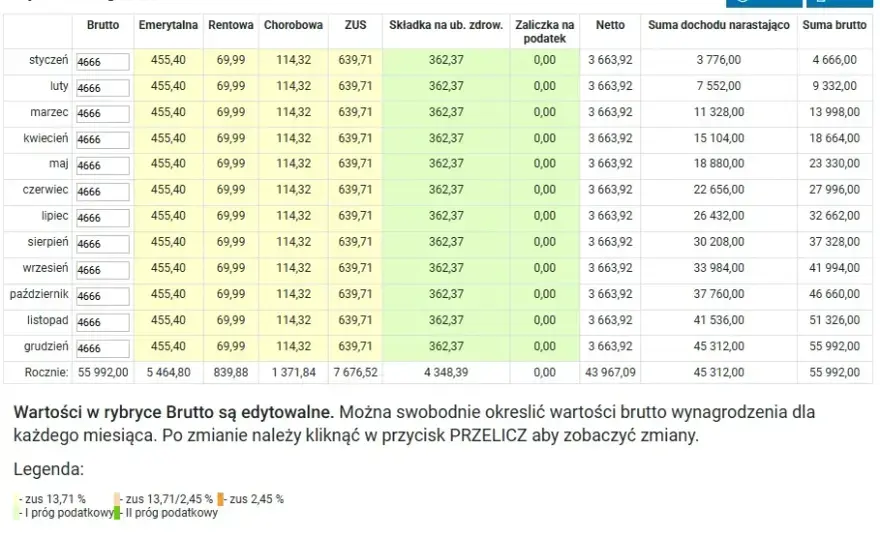Screen dimensions: 880x540
Task: Click the grudzień Brutto input field
Action: coord(103,348)
